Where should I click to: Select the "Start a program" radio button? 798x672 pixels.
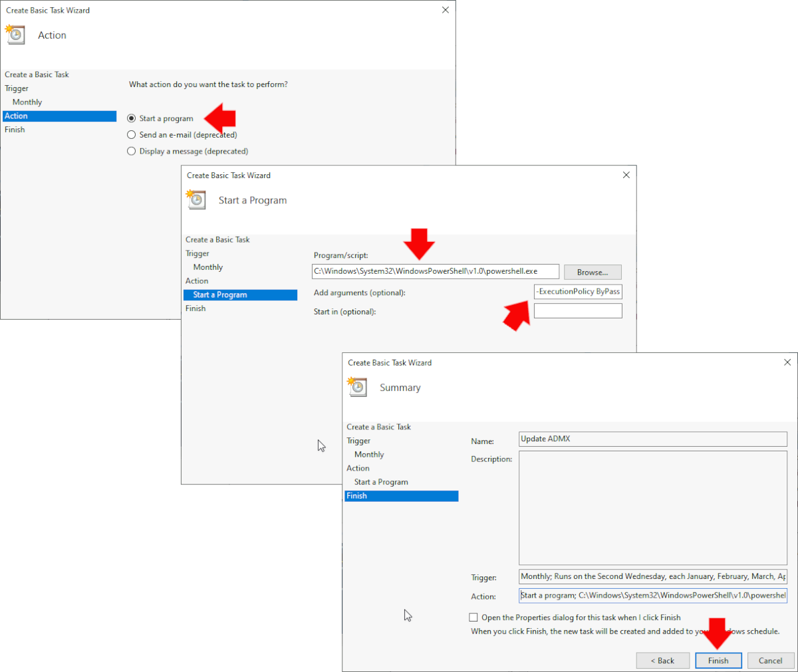pyautogui.click(x=131, y=118)
